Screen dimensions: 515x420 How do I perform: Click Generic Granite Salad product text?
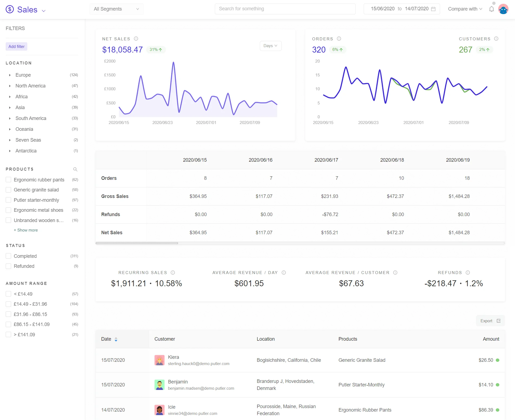[x=362, y=360]
